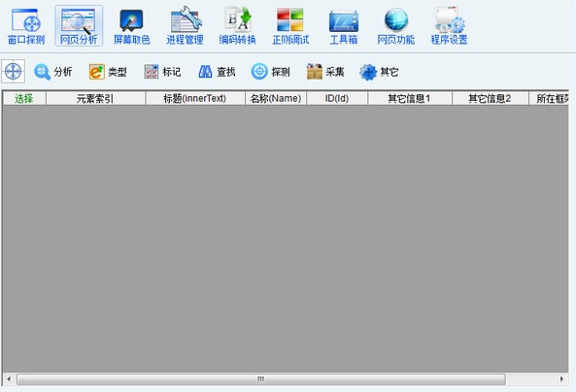Open 进程管理 process manager
Viewport: 576px width, 392px height.
185,26
